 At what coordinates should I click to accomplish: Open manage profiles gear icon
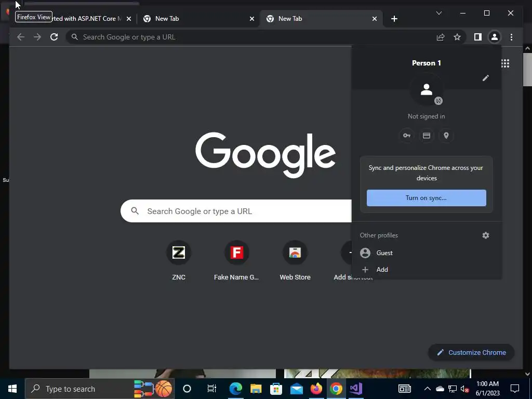(486, 235)
